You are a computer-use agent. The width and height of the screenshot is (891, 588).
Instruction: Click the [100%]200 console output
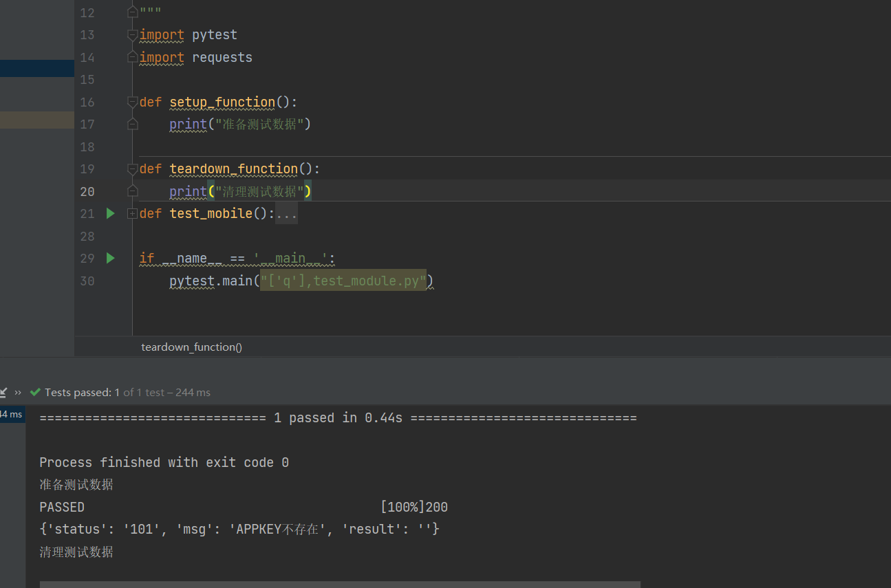(414, 508)
